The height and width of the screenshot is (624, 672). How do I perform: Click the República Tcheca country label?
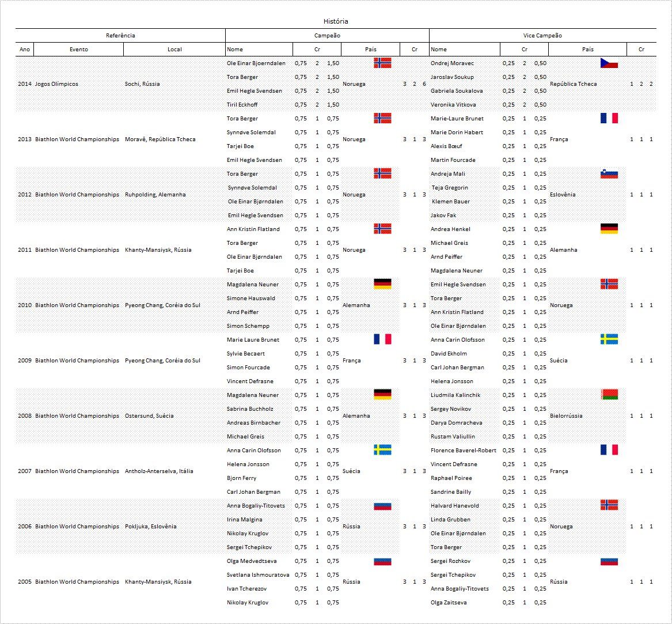coord(573,84)
